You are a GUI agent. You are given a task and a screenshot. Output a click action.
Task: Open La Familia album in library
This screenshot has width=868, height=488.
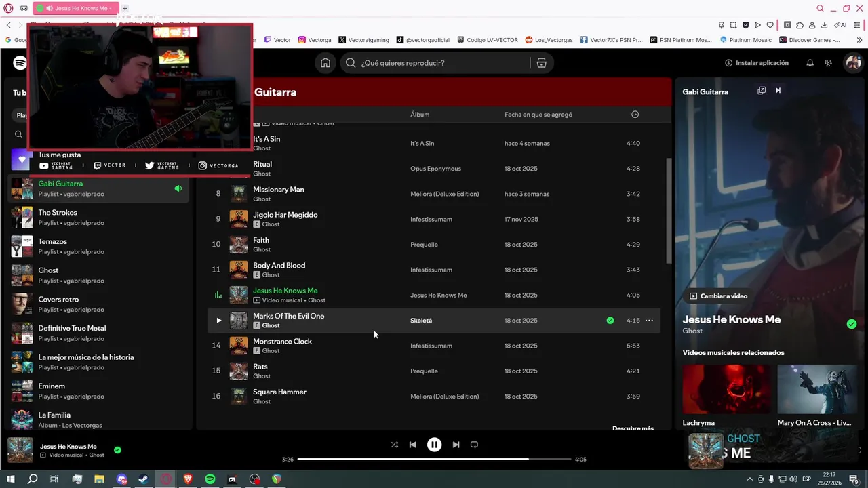point(100,420)
